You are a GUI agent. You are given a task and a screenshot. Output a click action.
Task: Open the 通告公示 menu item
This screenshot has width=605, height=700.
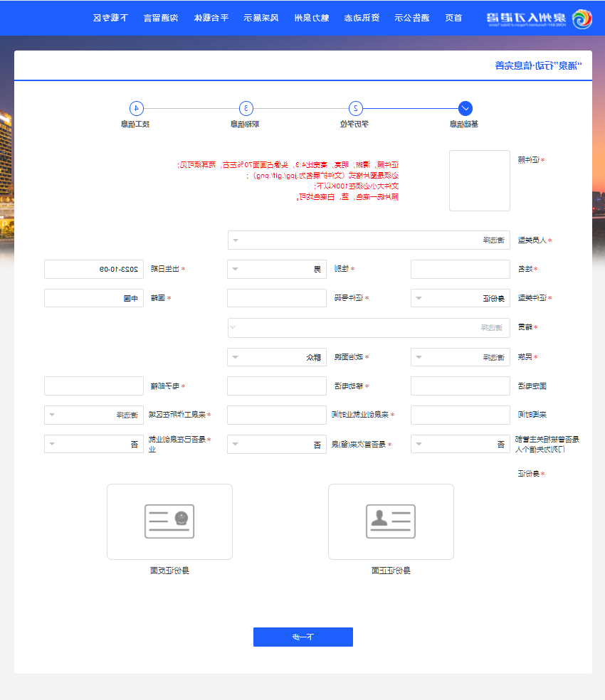pyautogui.click(x=412, y=18)
